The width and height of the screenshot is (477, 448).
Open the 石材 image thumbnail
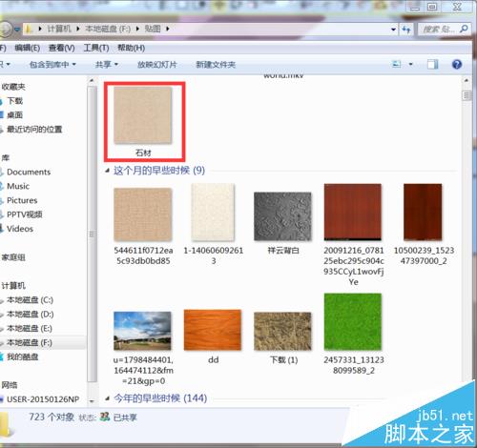coord(143,115)
